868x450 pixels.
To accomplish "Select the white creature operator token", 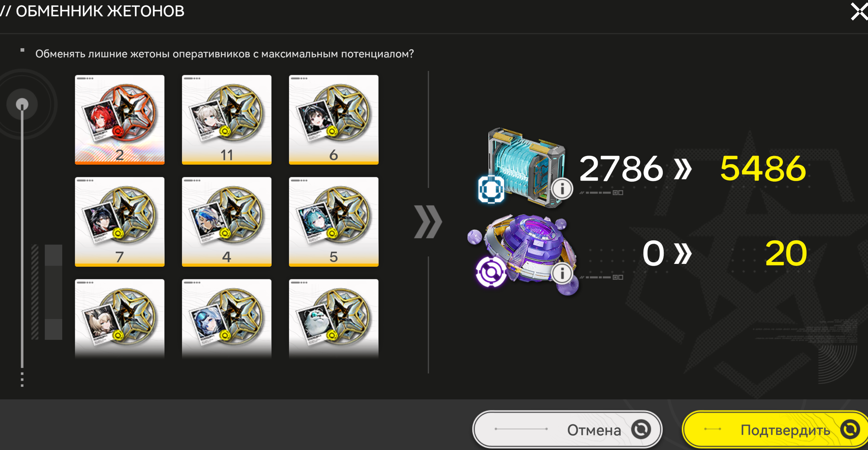I will [334, 319].
